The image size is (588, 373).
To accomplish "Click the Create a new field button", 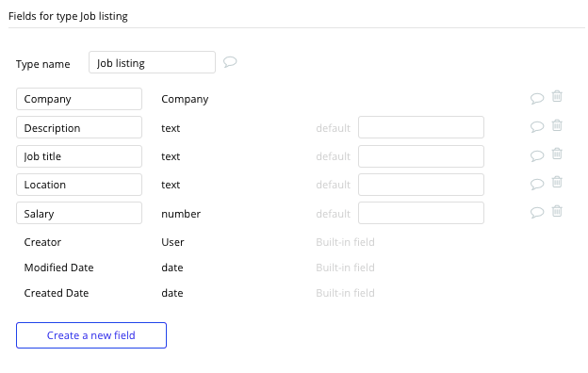I will 91,335.
